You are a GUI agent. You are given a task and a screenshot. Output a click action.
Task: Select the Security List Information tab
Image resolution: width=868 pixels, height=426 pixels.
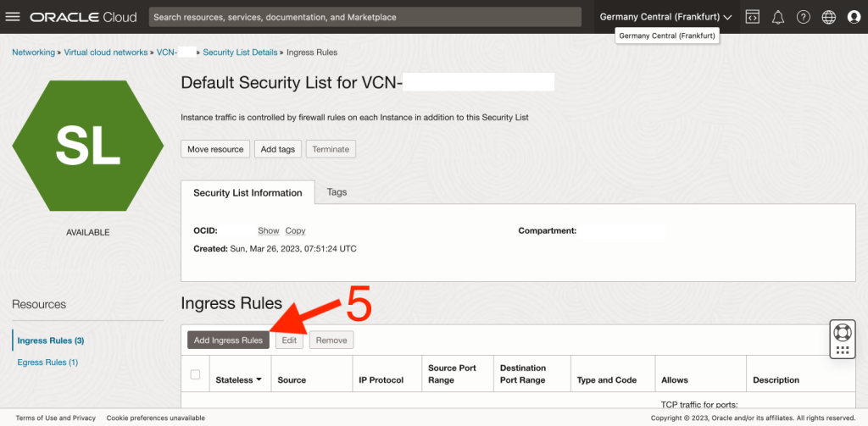[x=248, y=193]
